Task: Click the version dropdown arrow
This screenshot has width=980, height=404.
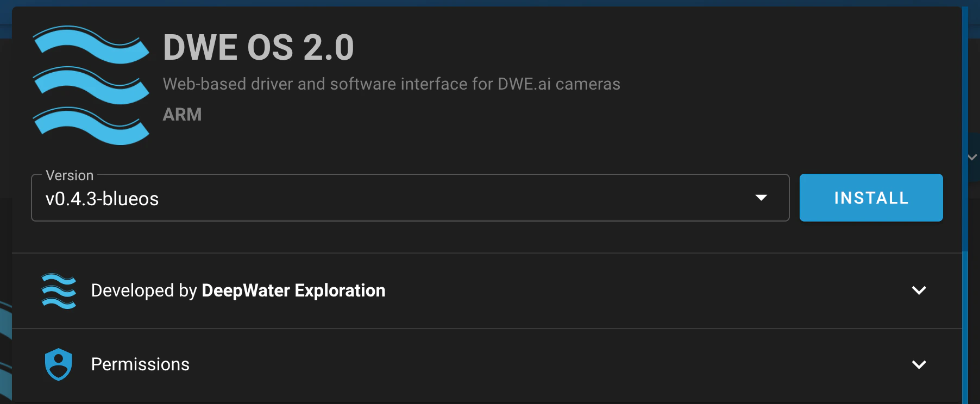Action: [x=762, y=198]
